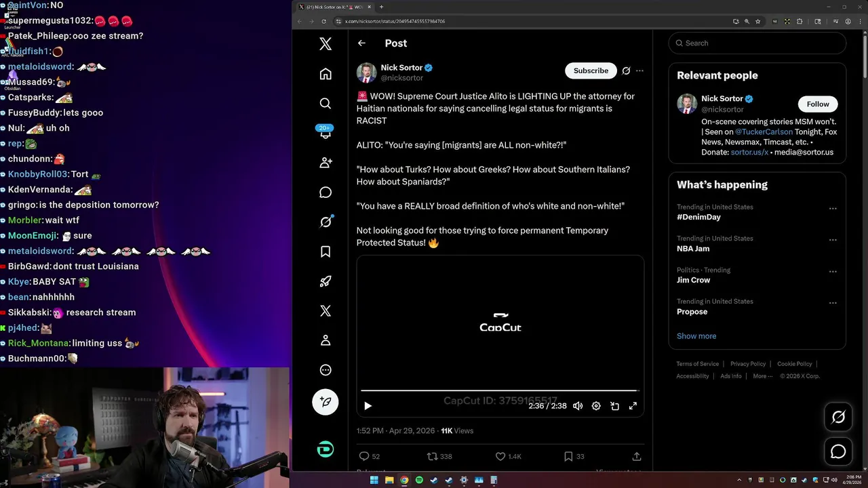Image resolution: width=868 pixels, height=488 pixels.
Task: Reply to the post via comment icon
Action: point(364,456)
